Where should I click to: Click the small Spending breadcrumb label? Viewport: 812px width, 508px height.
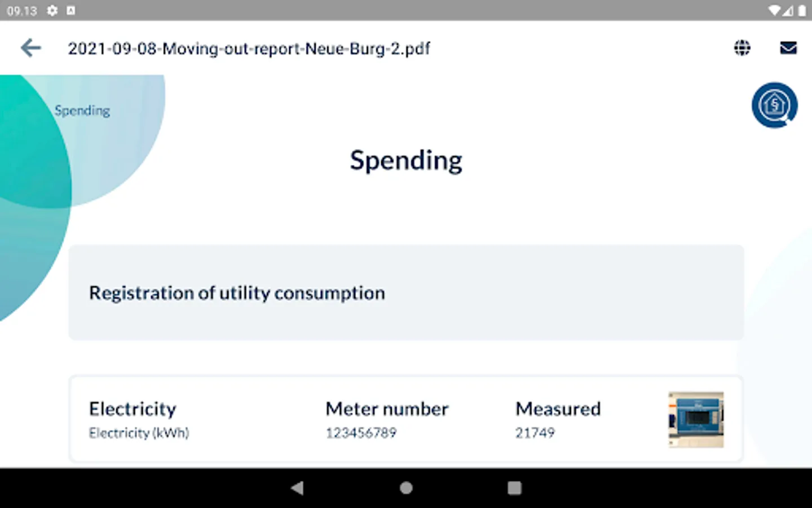click(82, 111)
